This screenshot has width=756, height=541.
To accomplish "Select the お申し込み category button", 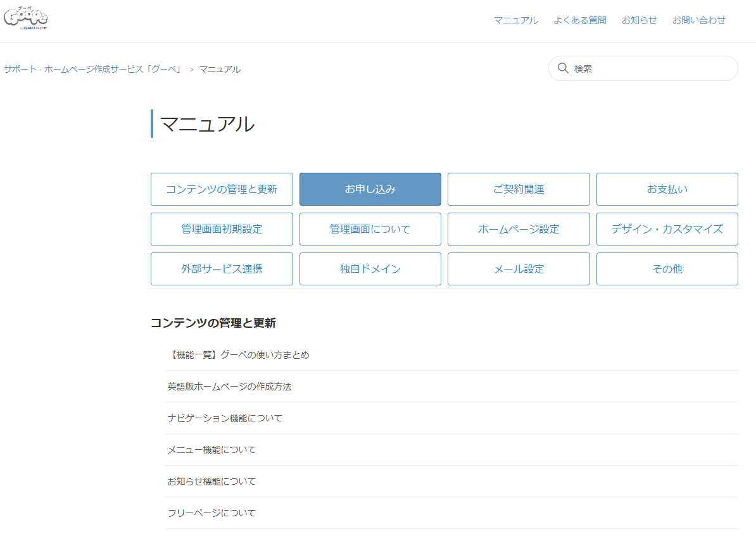I will (370, 189).
